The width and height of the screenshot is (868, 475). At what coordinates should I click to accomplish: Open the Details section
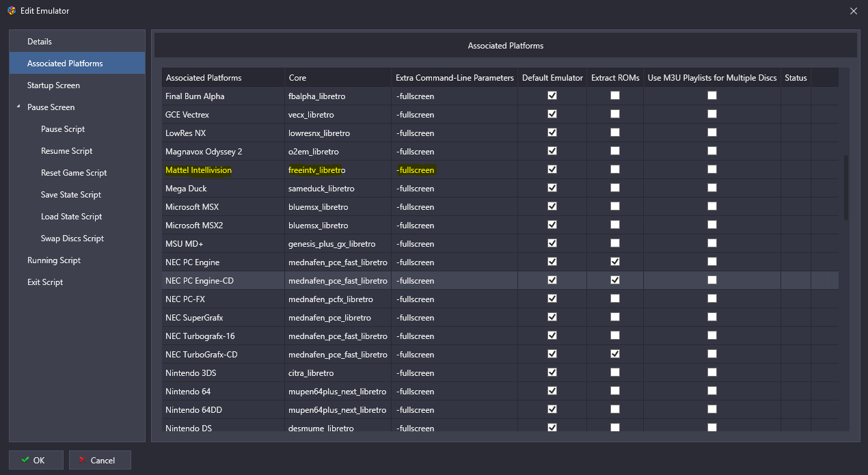pos(77,42)
